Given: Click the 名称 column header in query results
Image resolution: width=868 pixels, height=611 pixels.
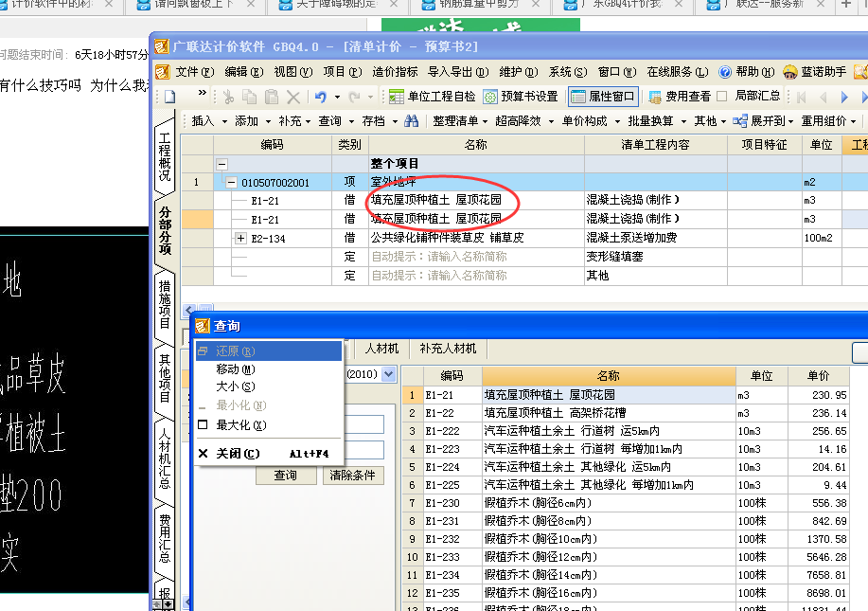Looking at the screenshot, I should tap(609, 375).
